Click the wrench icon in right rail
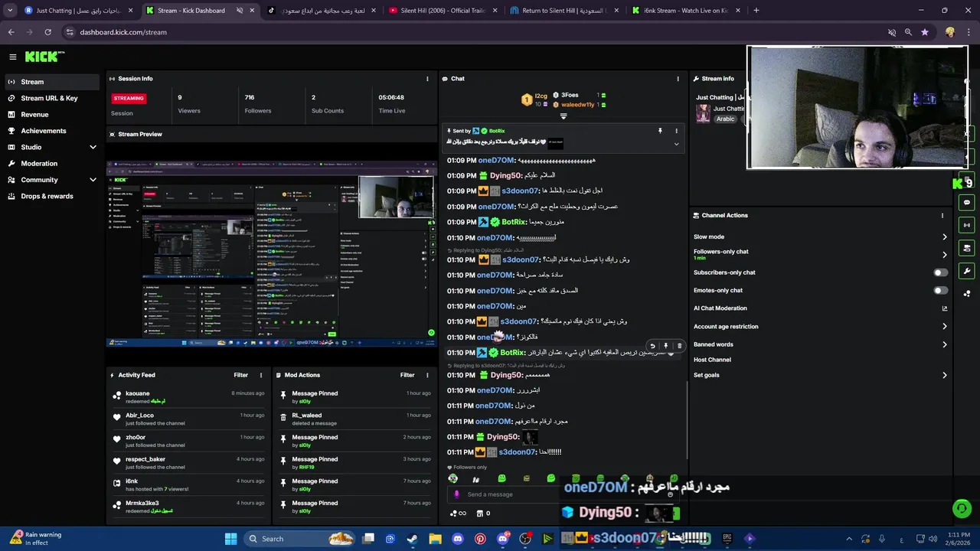980x551 pixels. (966, 271)
